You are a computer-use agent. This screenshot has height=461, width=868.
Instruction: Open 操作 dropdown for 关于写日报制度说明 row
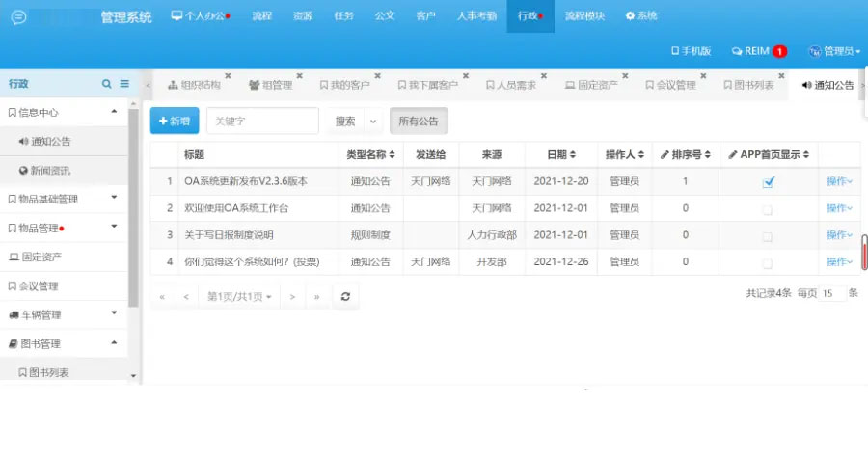pyautogui.click(x=839, y=235)
